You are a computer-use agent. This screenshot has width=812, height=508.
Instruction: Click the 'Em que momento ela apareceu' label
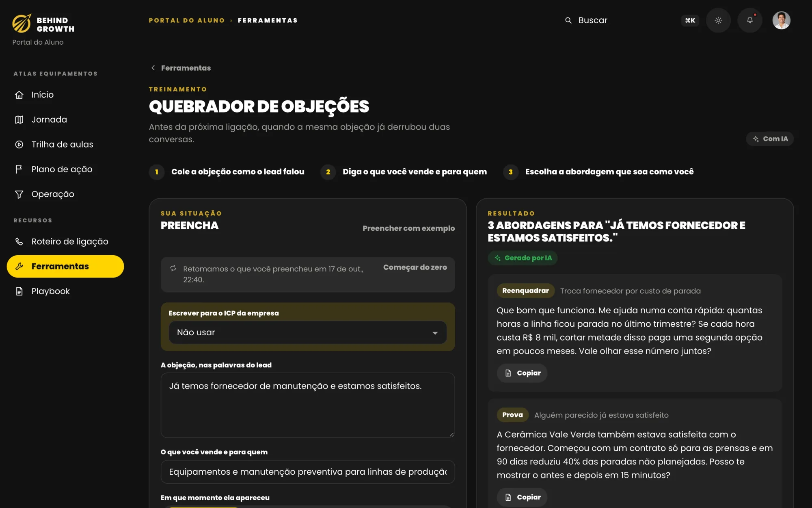click(x=215, y=498)
